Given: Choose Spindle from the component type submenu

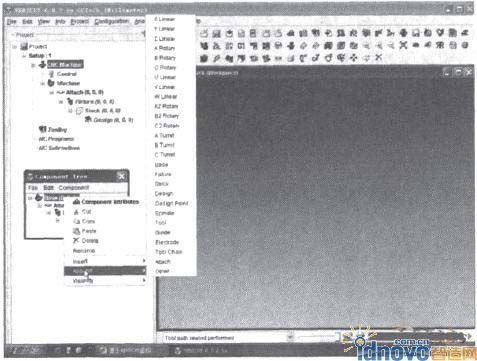Looking at the screenshot, I should pos(164,213).
